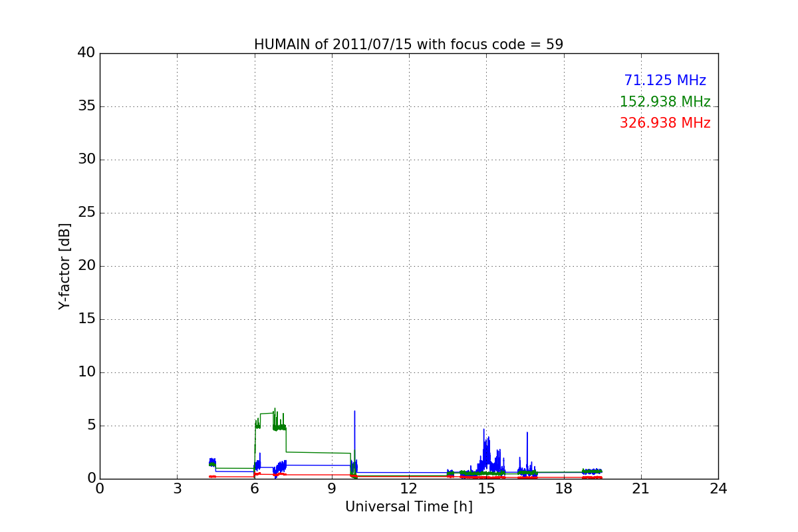Click the y-axis tick label '20'

pyautogui.click(x=86, y=266)
